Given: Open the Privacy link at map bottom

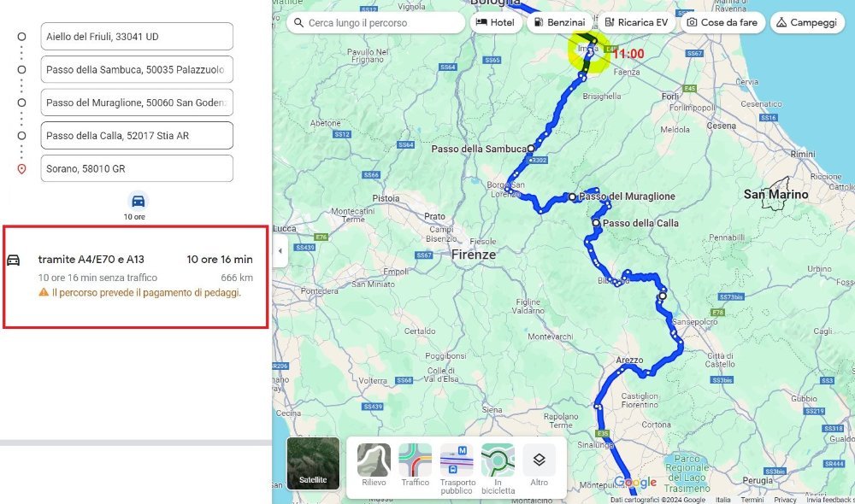Looking at the screenshot, I should [785, 500].
